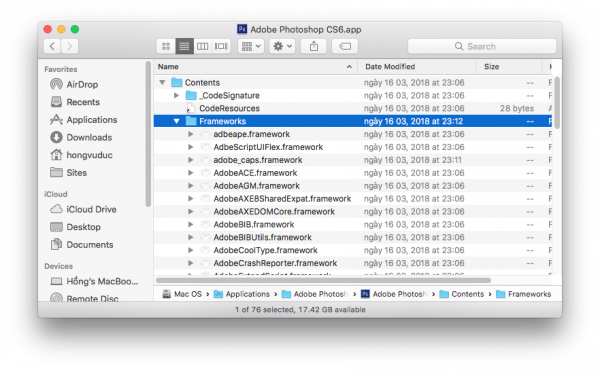Sort by the Name column header
The height and width of the screenshot is (372, 600).
256,67
